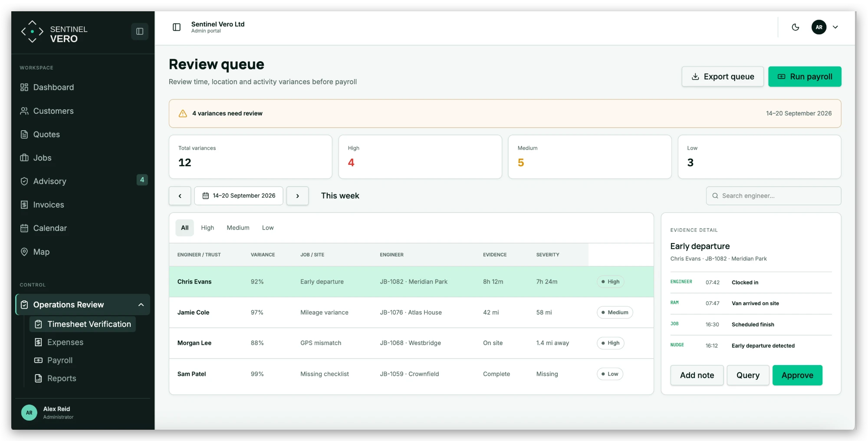Go to previous week arrow
The height and width of the screenshot is (441, 868).
(180, 196)
